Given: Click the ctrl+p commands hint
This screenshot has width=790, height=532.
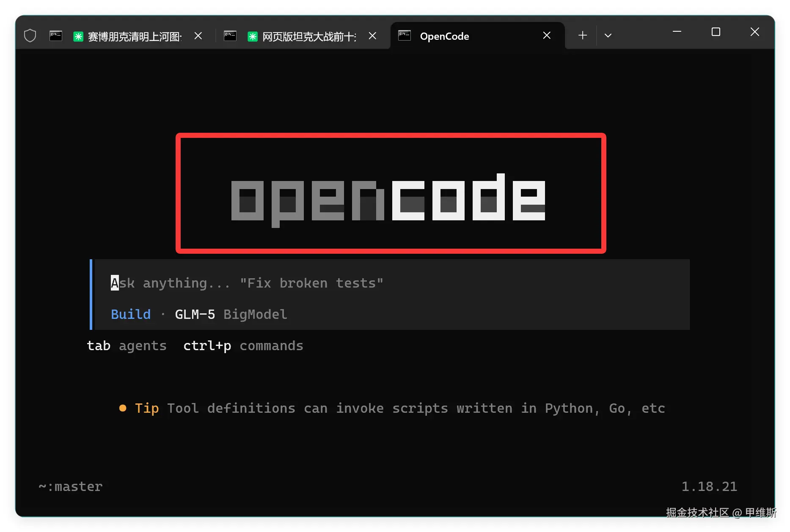Looking at the screenshot, I should click(243, 346).
